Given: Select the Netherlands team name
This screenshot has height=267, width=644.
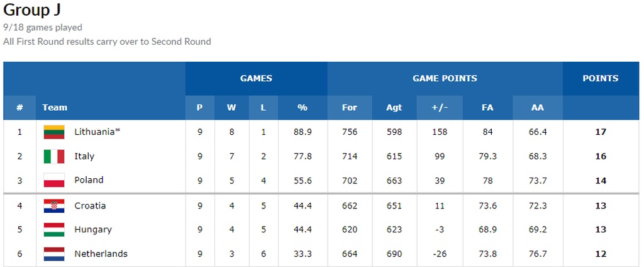Looking at the screenshot, I should pos(101,254).
